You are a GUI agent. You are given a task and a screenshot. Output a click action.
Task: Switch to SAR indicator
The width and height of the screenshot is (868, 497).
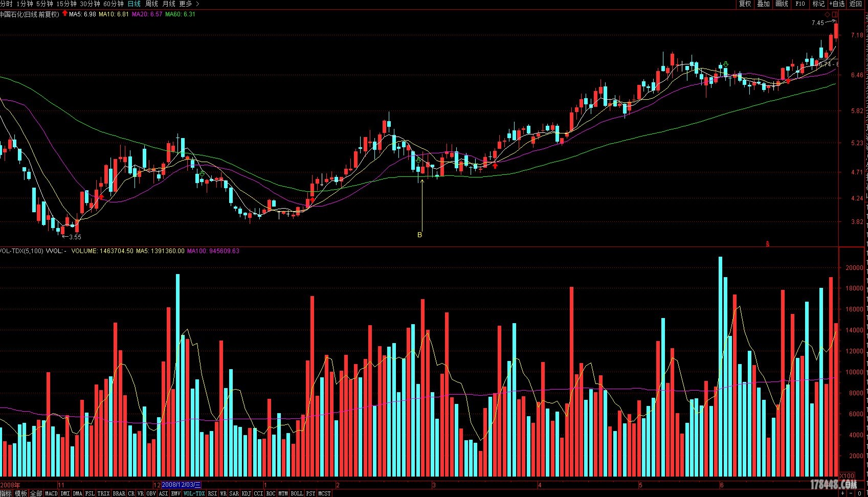click(x=234, y=493)
